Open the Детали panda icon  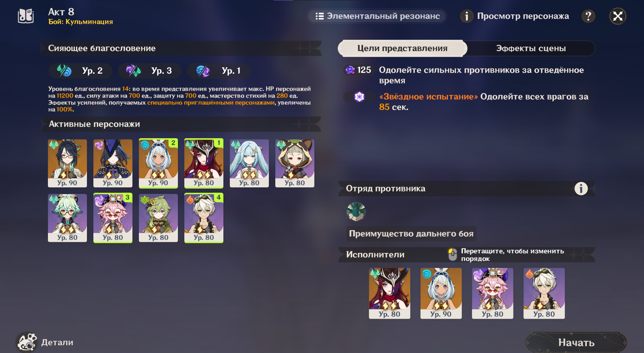pos(27,342)
